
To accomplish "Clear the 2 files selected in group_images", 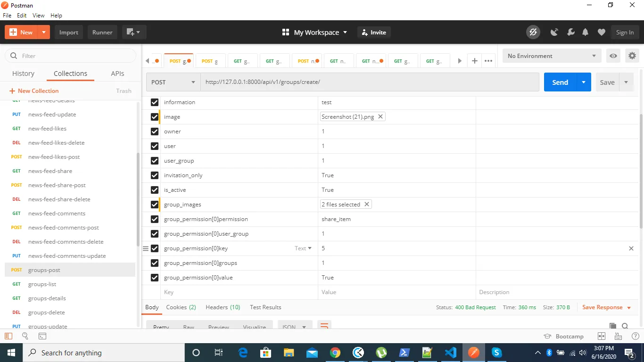I will (366, 204).
